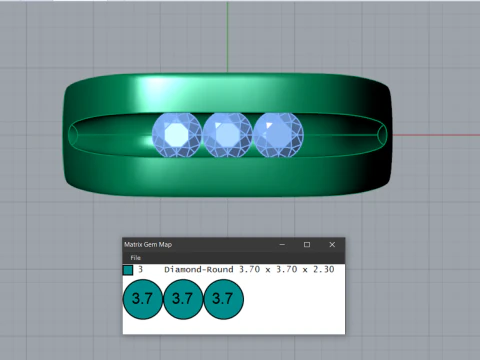This screenshot has height=360, width=480.
Task: Maximize the Matrix Gem Map window
Action: tap(307, 245)
